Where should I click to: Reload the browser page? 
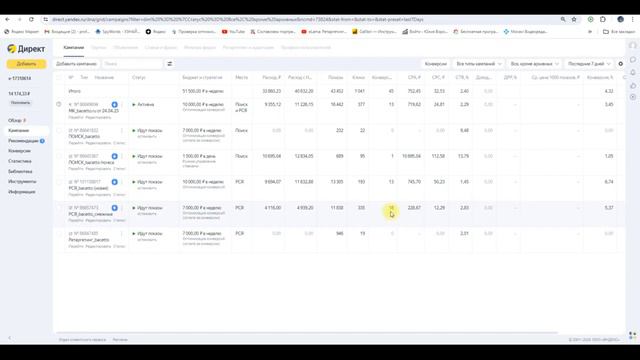tap(31, 19)
